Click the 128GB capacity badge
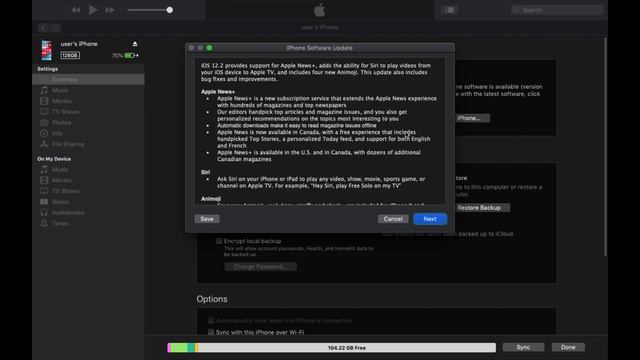The height and width of the screenshot is (360, 640). (70, 55)
